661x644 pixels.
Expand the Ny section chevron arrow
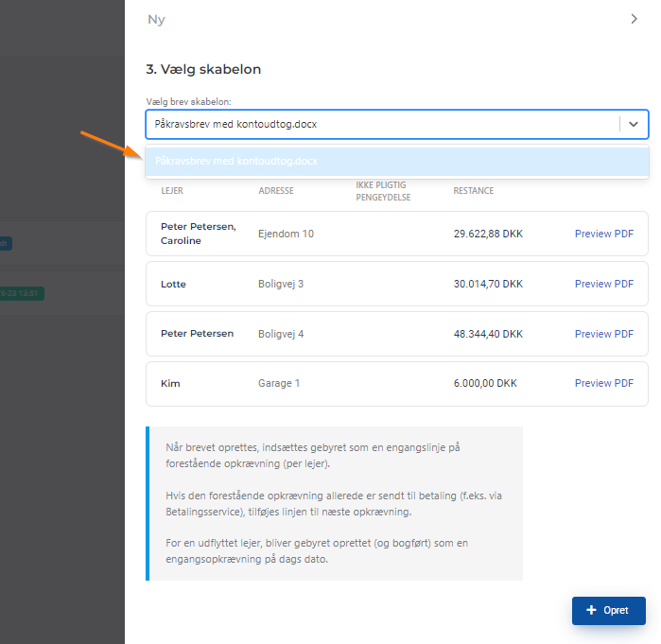tap(634, 19)
